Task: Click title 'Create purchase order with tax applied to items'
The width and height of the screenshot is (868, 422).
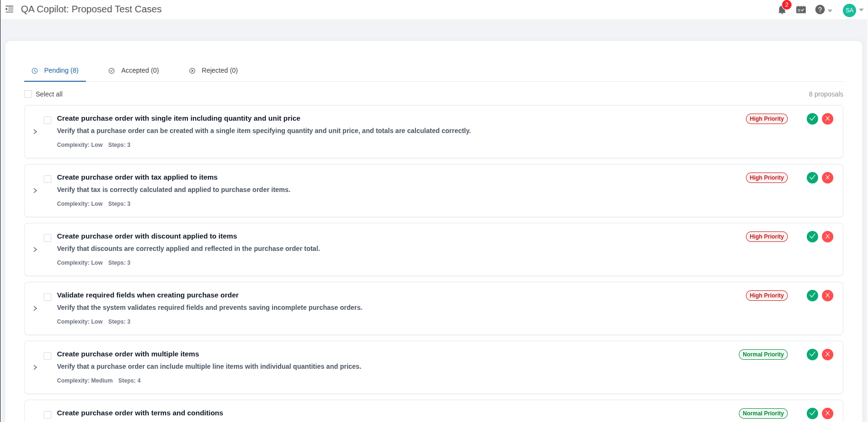Action: (137, 177)
